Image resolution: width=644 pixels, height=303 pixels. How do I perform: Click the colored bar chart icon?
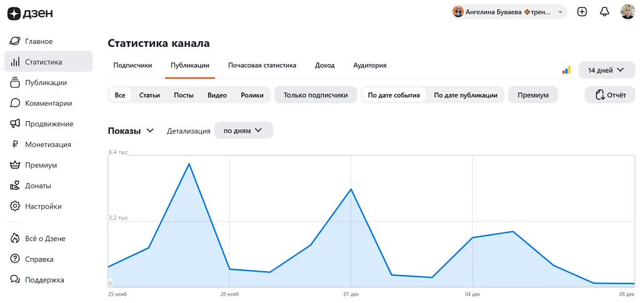566,70
